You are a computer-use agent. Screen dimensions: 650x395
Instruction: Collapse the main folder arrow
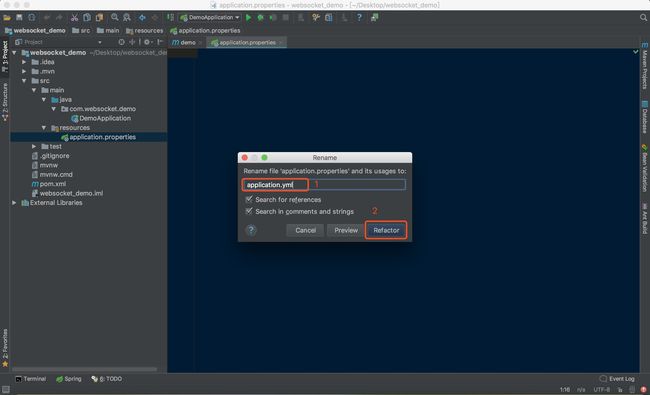[34, 90]
